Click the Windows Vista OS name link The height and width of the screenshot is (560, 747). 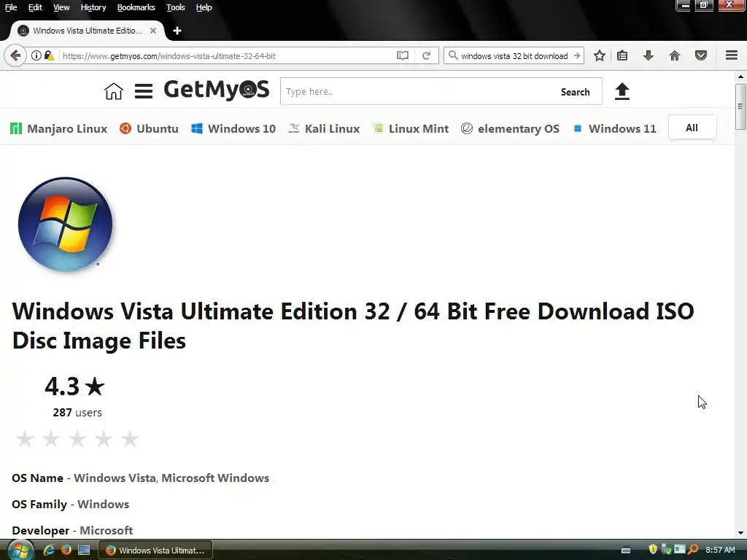click(x=115, y=478)
